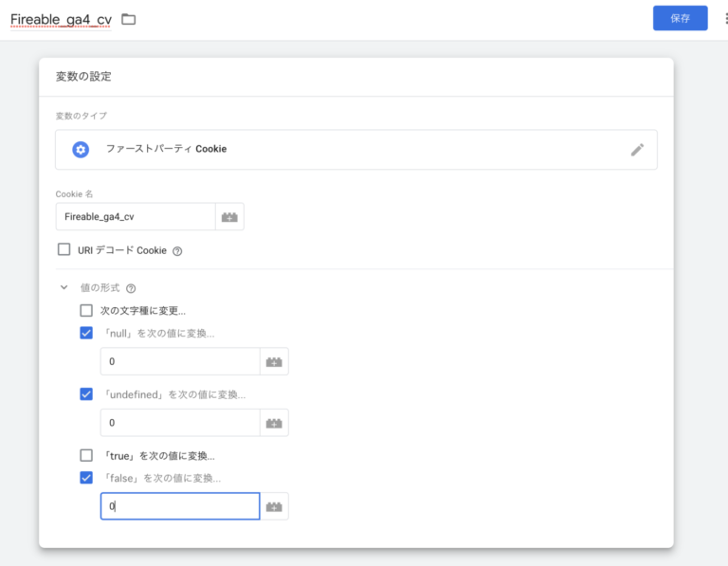Image resolution: width=728 pixels, height=566 pixels.
Task: Click the pencil edit icon for variable type
Action: click(x=637, y=150)
